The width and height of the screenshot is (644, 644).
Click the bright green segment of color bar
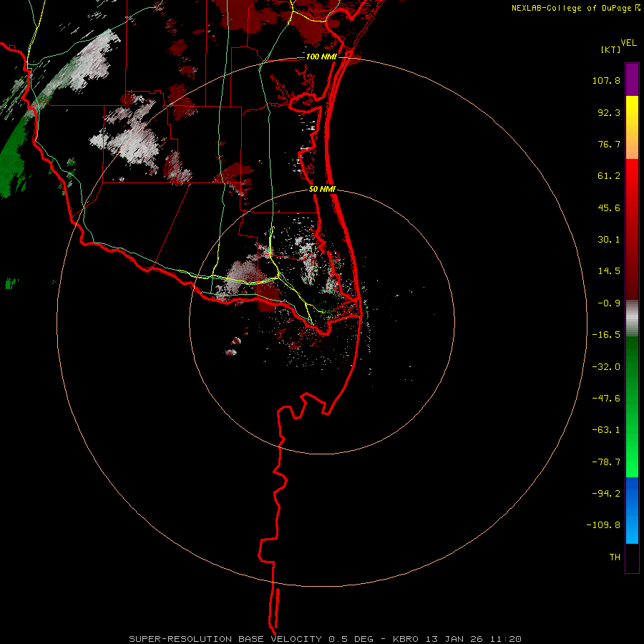tap(632, 406)
